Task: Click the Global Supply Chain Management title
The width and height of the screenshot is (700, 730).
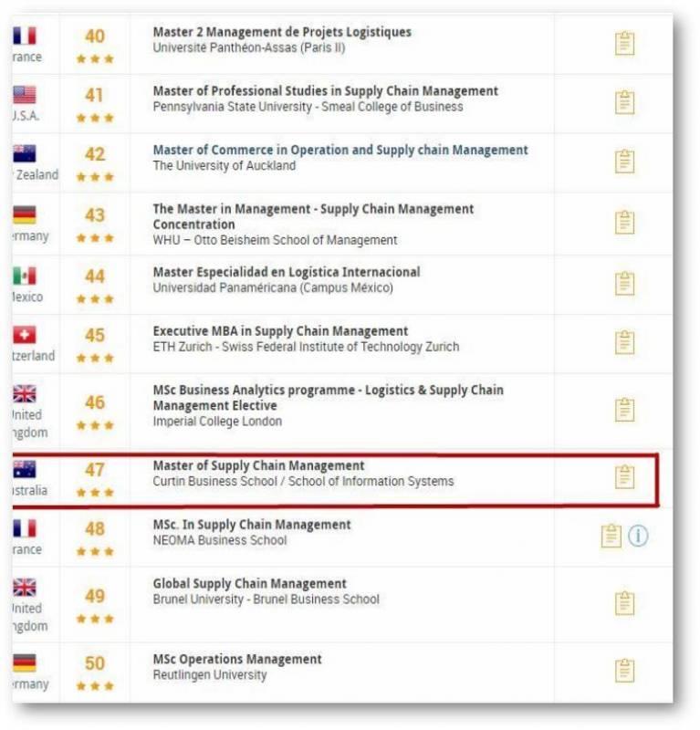Action: [x=249, y=583]
